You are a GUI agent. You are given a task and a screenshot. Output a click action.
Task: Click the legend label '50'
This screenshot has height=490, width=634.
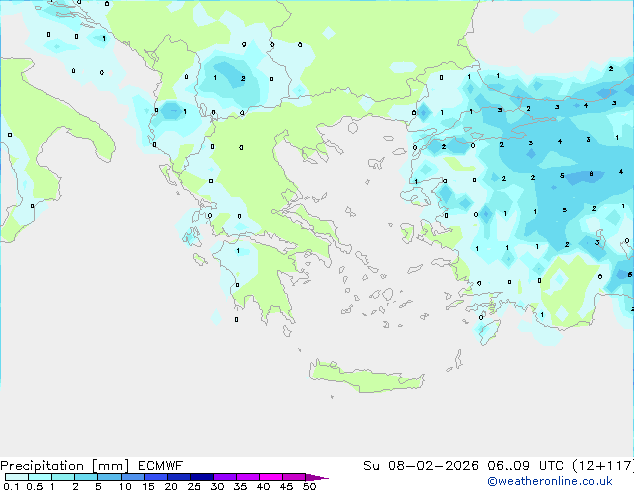310,486
